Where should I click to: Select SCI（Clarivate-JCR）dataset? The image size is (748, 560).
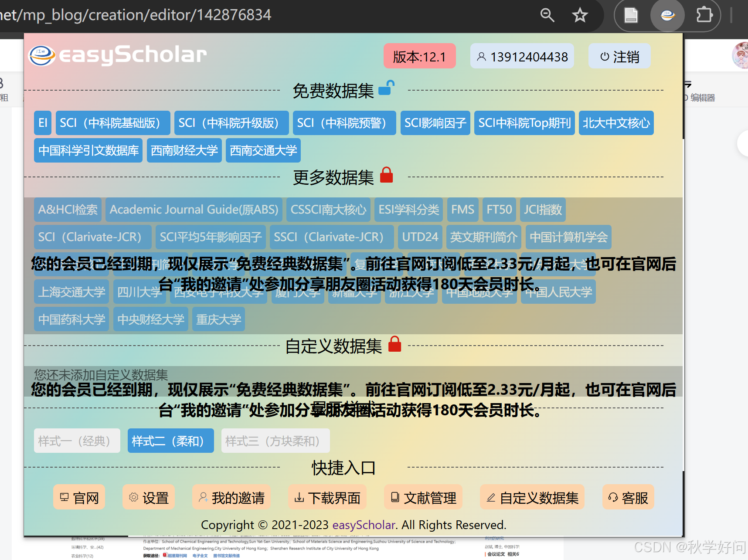(x=93, y=237)
